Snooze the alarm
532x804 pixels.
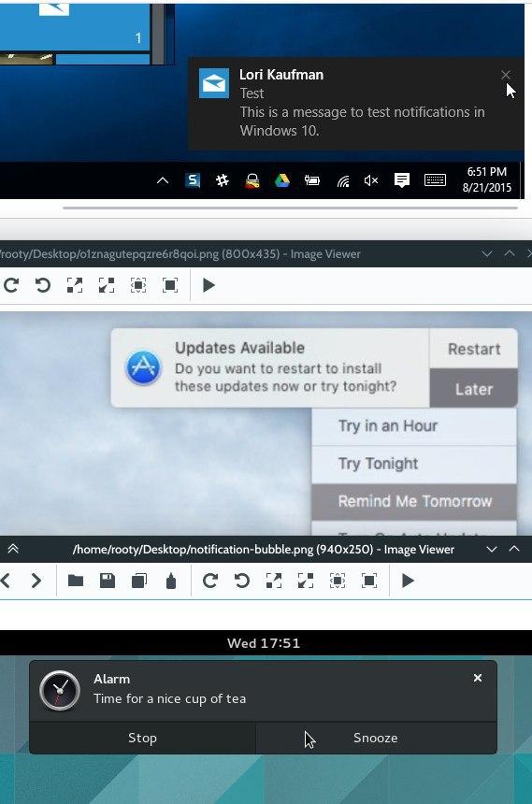pyautogui.click(x=376, y=738)
